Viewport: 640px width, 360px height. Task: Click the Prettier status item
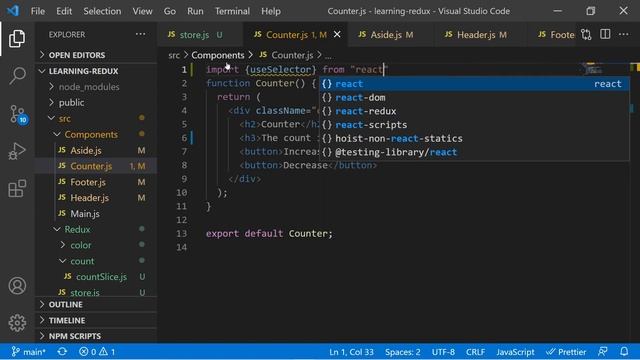click(566, 352)
